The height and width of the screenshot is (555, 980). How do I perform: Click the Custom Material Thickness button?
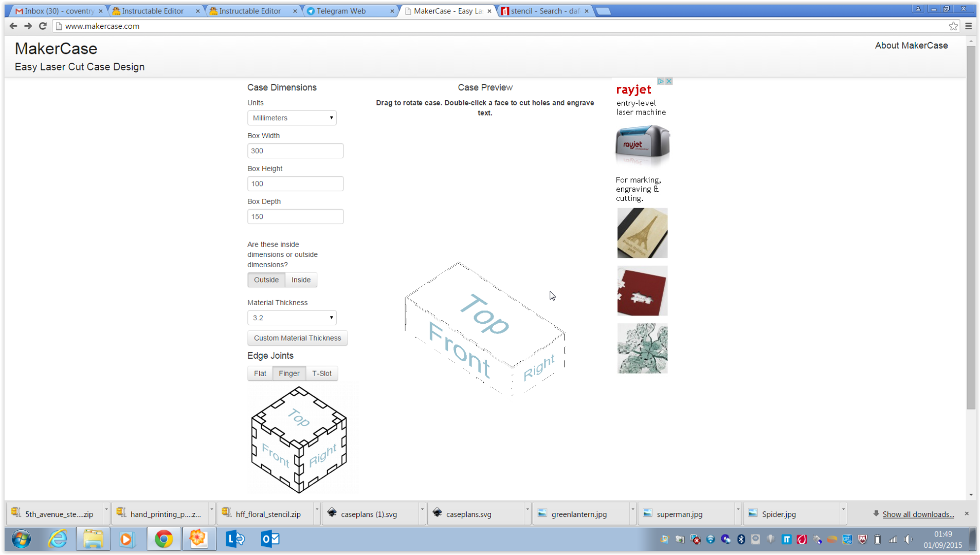[x=297, y=338]
